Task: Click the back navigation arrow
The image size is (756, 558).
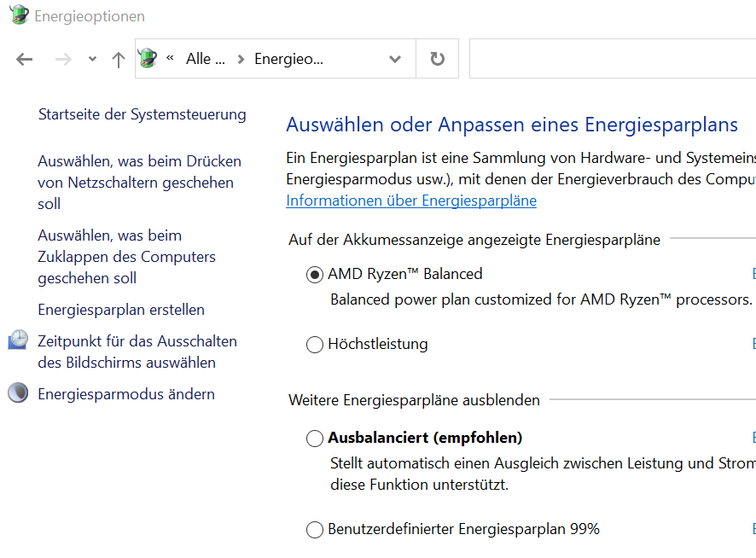Action: (24, 59)
